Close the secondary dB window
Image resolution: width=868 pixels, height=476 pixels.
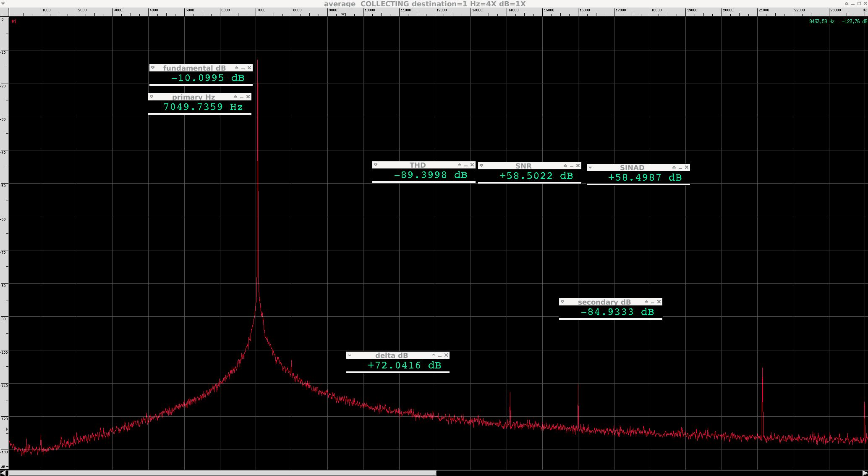(x=659, y=302)
